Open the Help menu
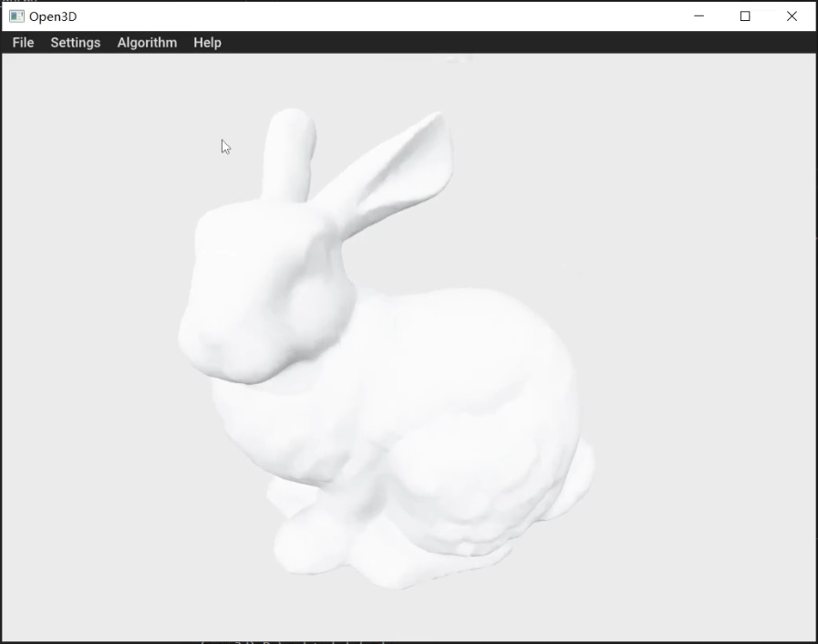Screen dimensions: 818x644 207,43
